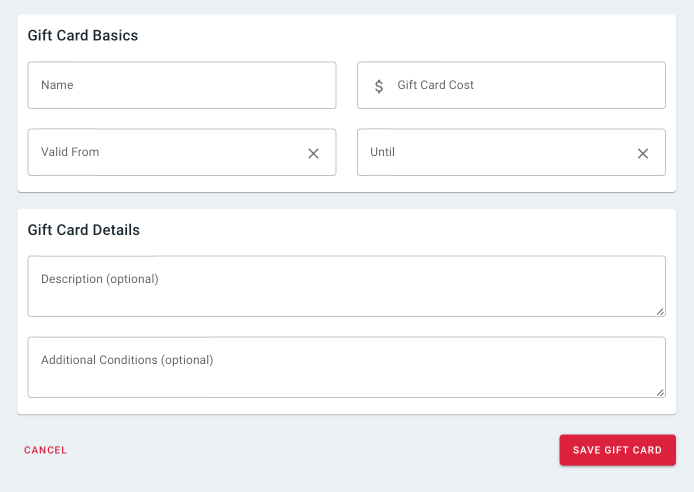Save the gift card
The height and width of the screenshot is (492, 694).
point(617,450)
